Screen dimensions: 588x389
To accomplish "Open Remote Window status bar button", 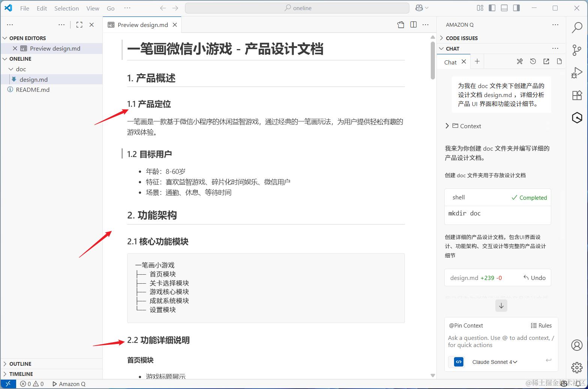I will point(8,384).
